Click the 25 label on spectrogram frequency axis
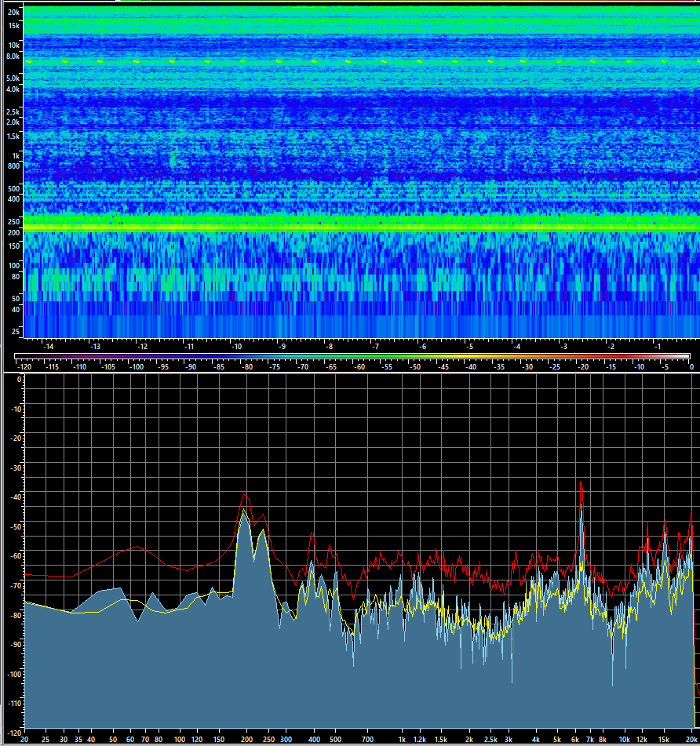 click(16, 331)
